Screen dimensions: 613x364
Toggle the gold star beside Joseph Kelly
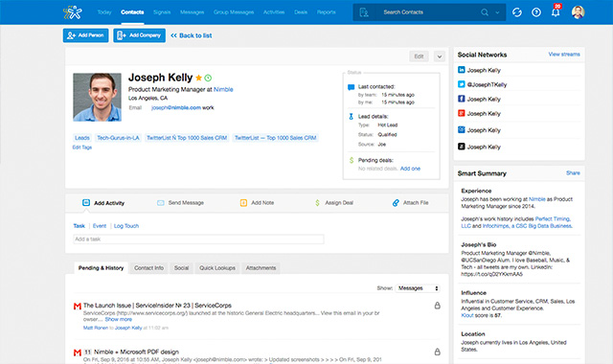click(x=198, y=78)
